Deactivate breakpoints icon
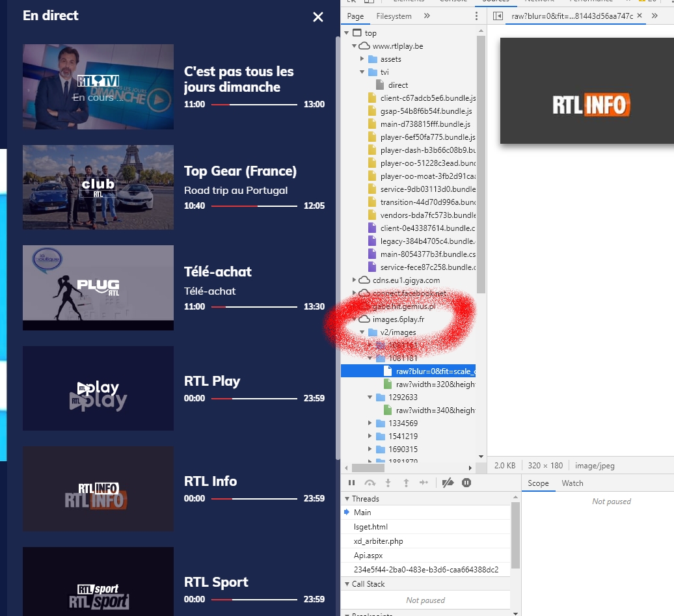 click(x=448, y=483)
